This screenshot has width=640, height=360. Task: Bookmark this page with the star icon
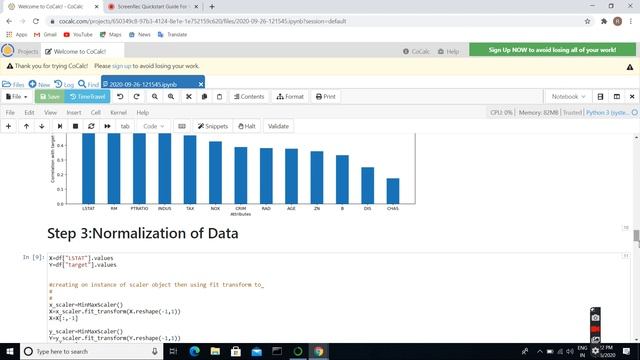587,21
